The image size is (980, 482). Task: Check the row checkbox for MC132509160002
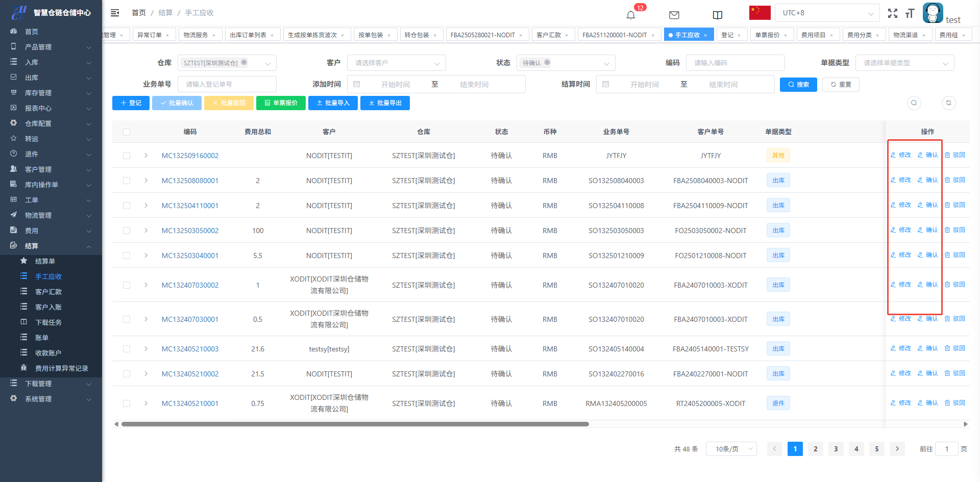click(x=127, y=156)
